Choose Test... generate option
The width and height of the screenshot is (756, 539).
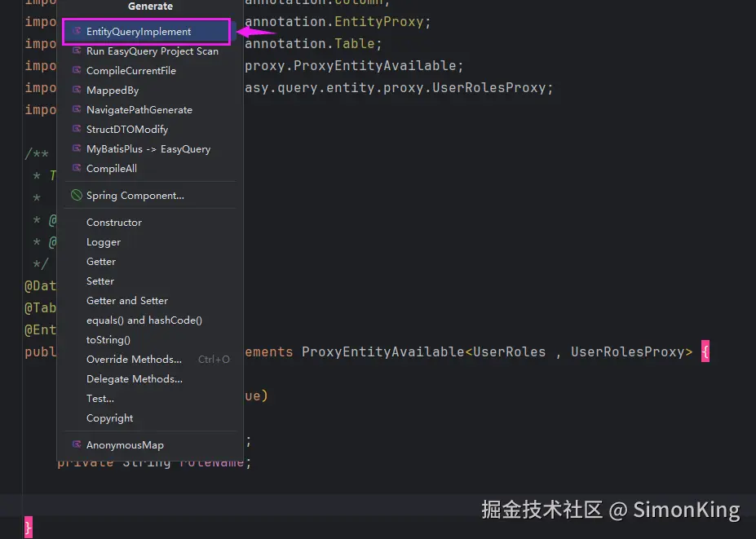point(150,399)
